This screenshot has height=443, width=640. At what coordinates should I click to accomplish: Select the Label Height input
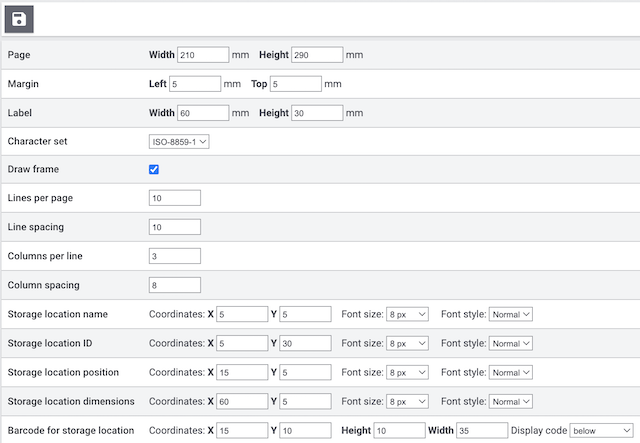(317, 113)
